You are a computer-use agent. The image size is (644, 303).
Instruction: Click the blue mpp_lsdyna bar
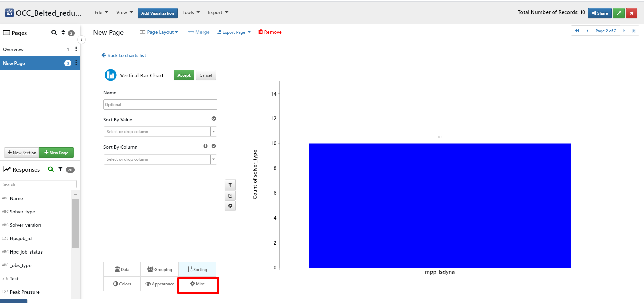click(x=439, y=205)
